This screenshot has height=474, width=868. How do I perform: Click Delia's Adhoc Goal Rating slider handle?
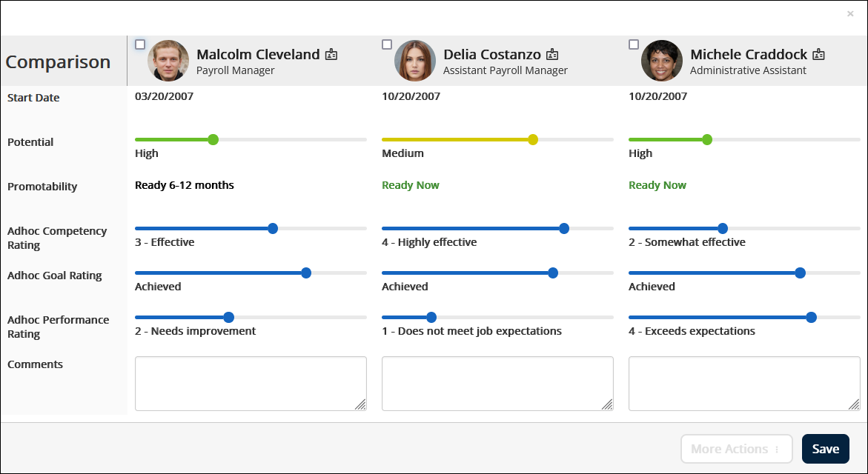552,273
